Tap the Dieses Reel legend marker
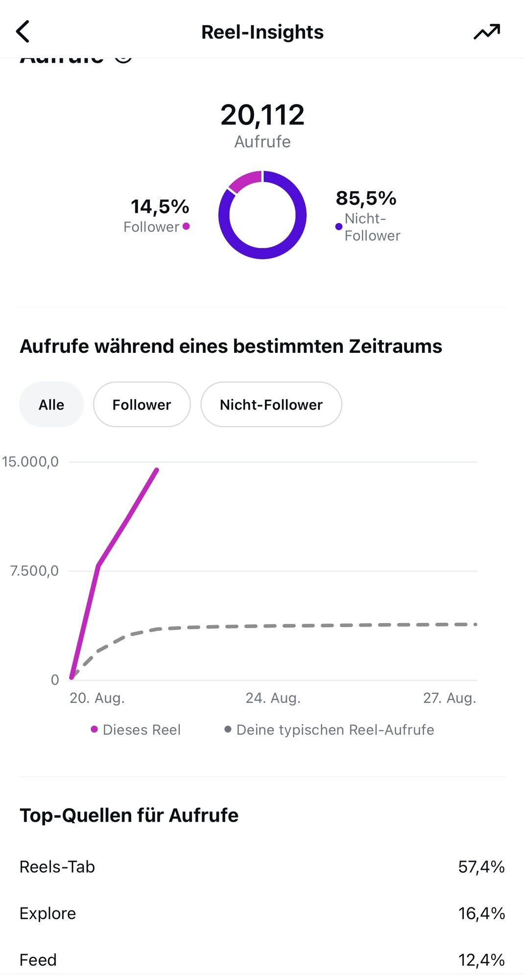 (95, 730)
